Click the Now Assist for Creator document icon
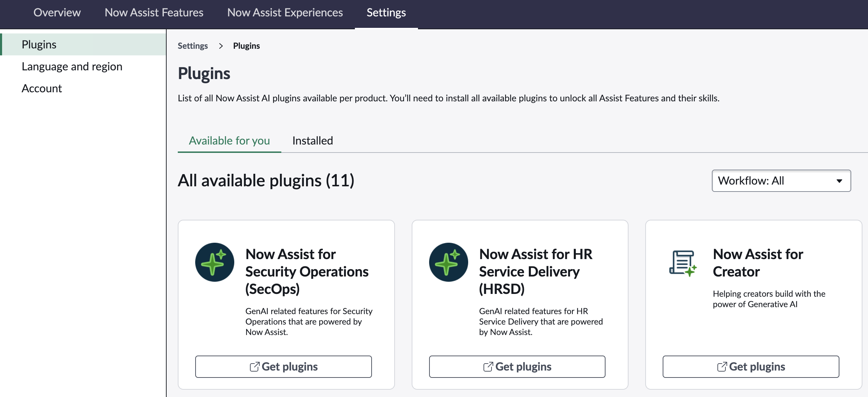Image resolution: width=868 pixels, height=397 pixels. coord(683,263)
